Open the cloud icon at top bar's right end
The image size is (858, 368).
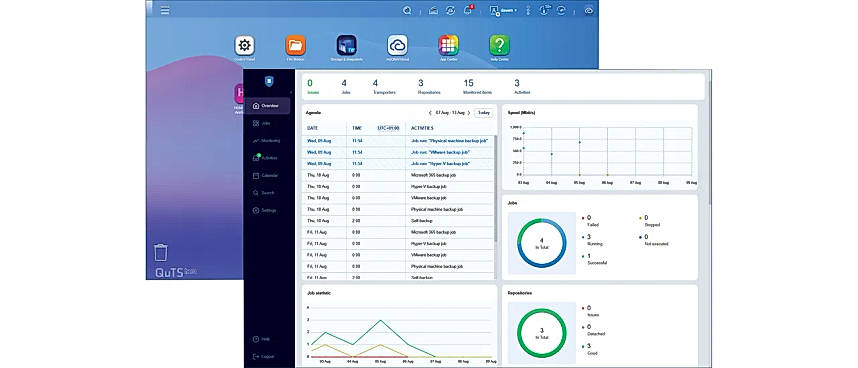[x=589, y=10]
